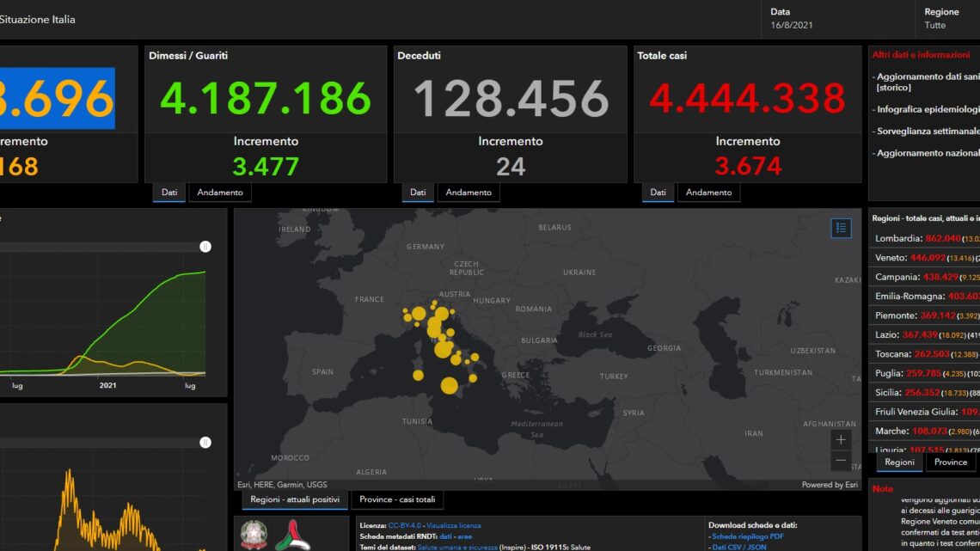The height and width of the screenshot is (551, 980).
Task: Open the Data date selector 16/8/2021
Action: [x=837, y=19]
